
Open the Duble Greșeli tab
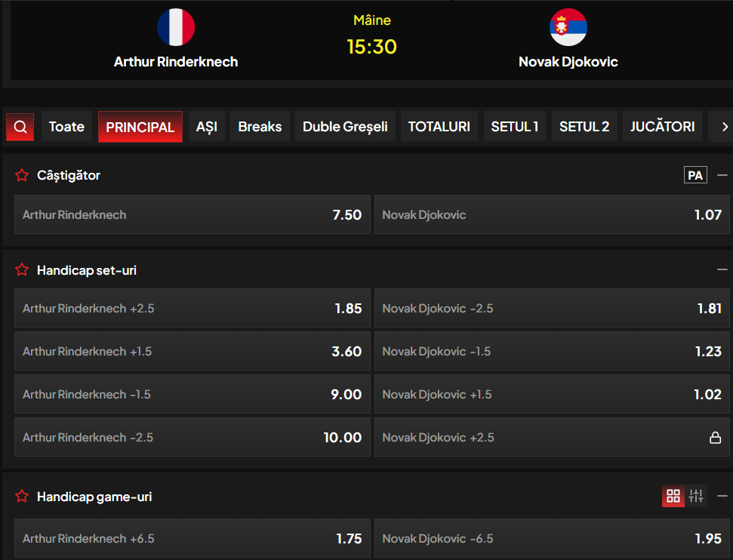[345, 127]
